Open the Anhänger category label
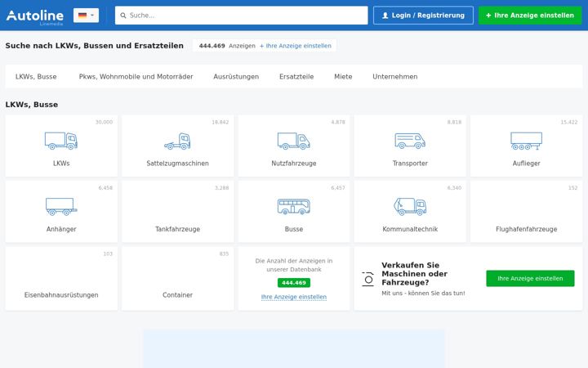The height and width of the screenshot is (368, 588). click(61, 229)
